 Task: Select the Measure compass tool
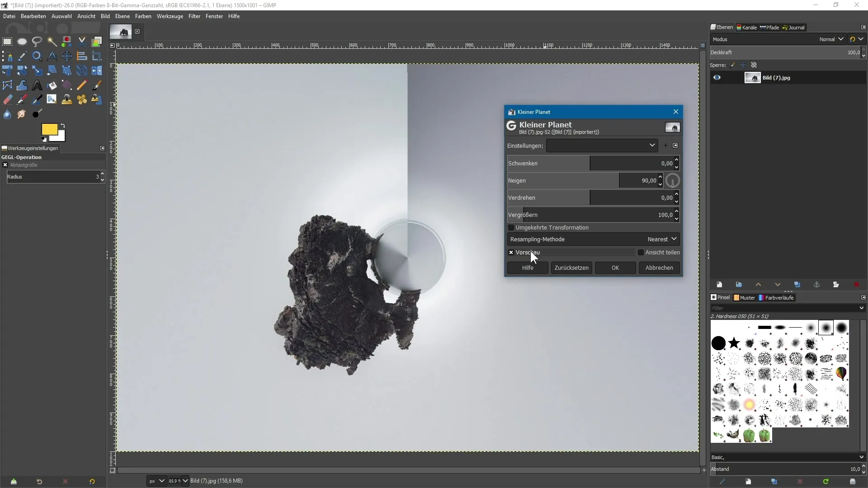click(x=52, y=56)
